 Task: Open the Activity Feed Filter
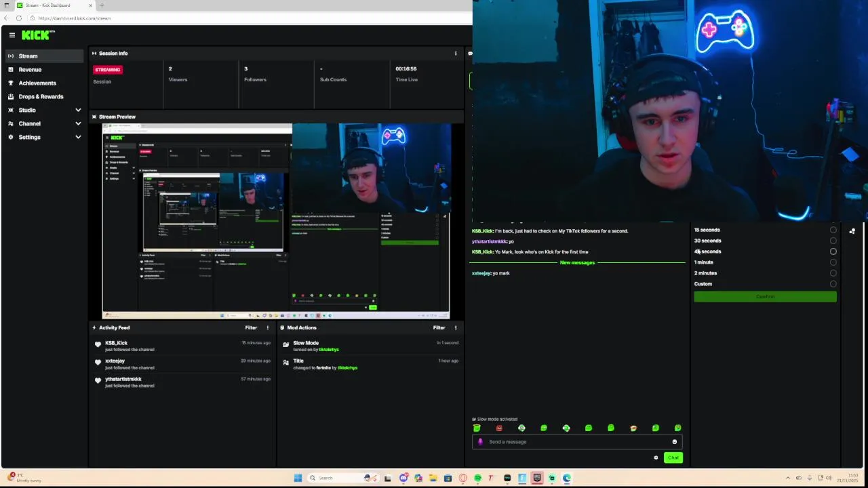(x=251, y=328)
